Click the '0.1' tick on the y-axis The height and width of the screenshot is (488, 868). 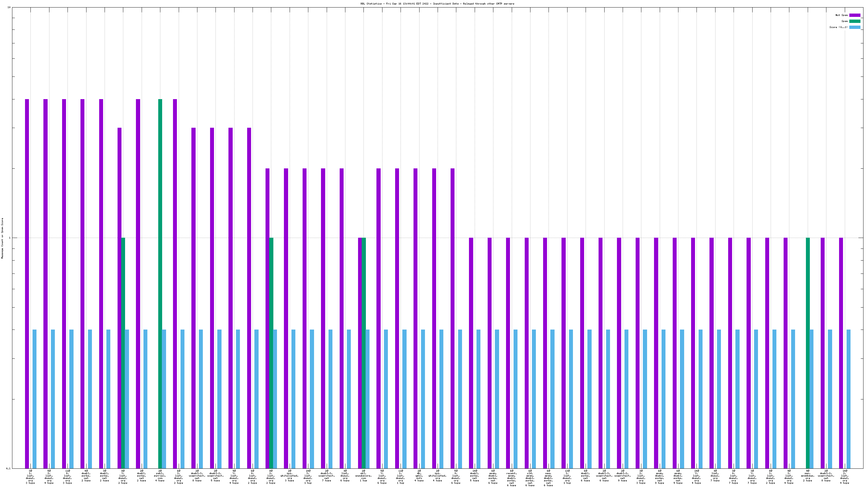point(8,468)
